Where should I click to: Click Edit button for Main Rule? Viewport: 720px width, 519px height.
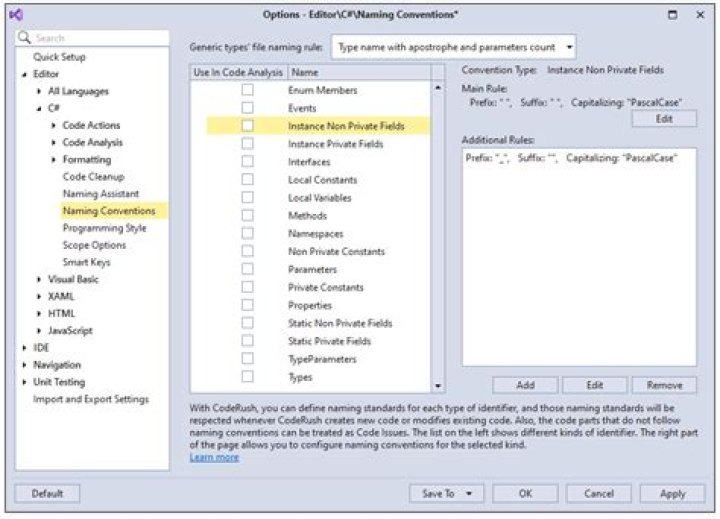tap(664, 119)
